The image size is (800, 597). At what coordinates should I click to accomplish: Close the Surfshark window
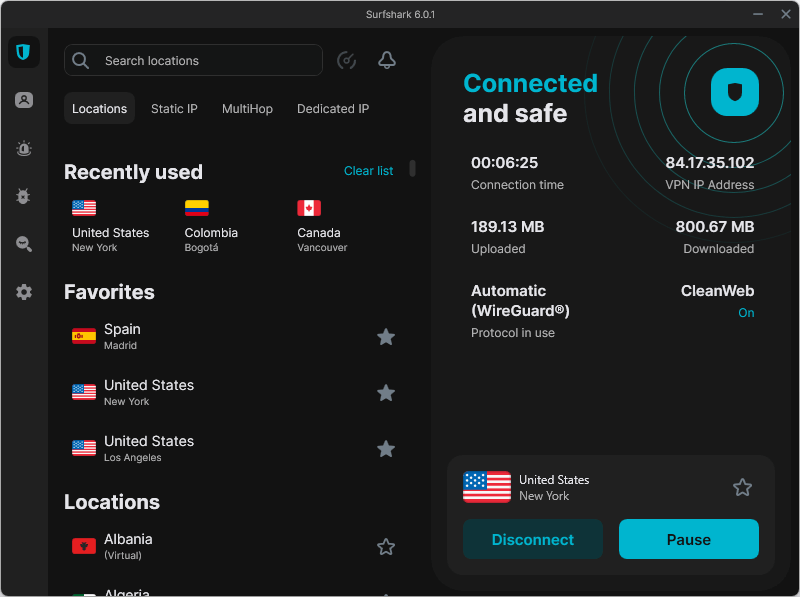pos(786,14)
